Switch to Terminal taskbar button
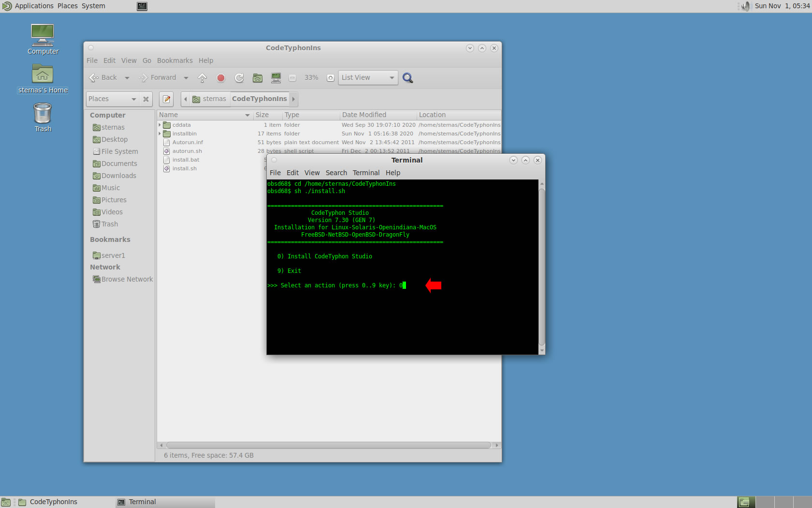This screenshot has width=812, height=508. (165, 502)
